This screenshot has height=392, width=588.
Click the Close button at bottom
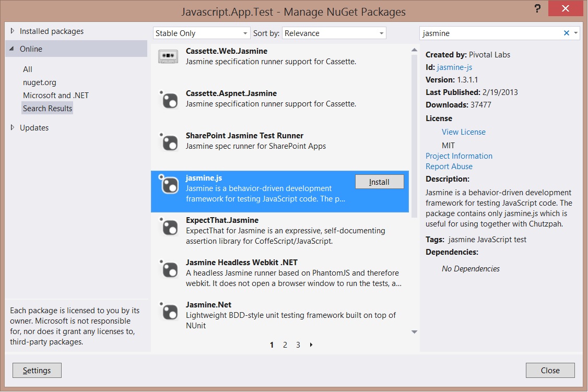coord(550,370)
